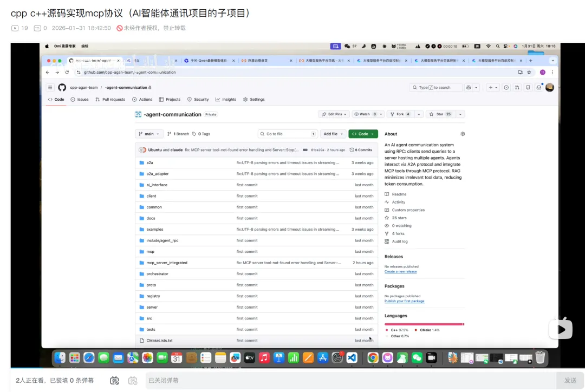The height and width of the screenshot is (392, 585).
Task: Switch to the Issues tab
Action: [x=80, y=100]
